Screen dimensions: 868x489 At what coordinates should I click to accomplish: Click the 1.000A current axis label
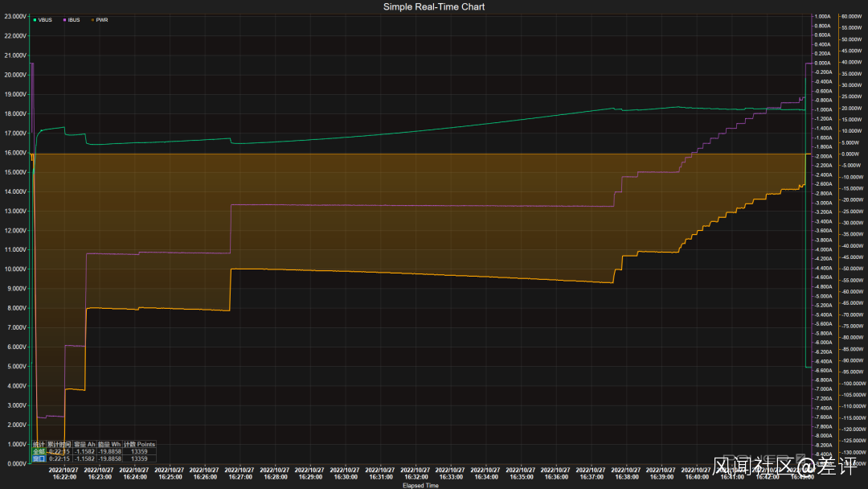823,17
